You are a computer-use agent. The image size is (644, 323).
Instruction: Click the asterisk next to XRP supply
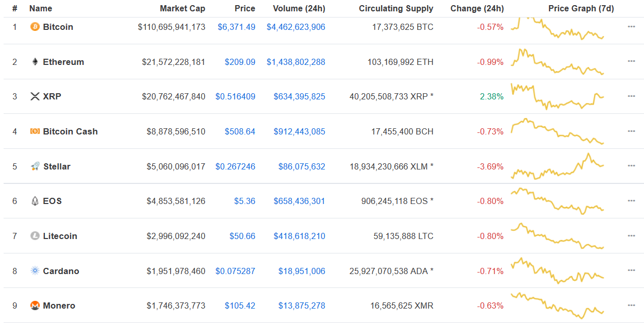point(432,96)
